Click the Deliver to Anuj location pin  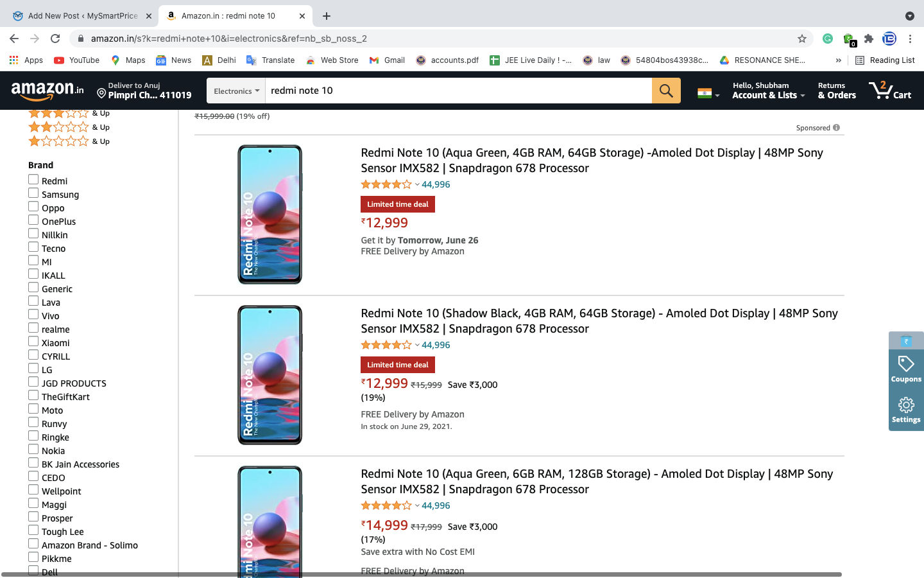[101, 94]
